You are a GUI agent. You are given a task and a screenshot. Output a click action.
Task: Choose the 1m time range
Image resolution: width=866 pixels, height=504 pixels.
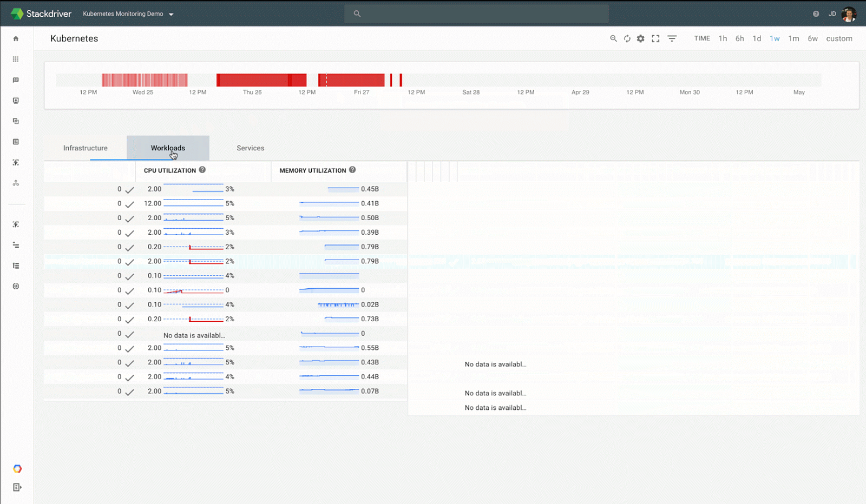[793, 38]
